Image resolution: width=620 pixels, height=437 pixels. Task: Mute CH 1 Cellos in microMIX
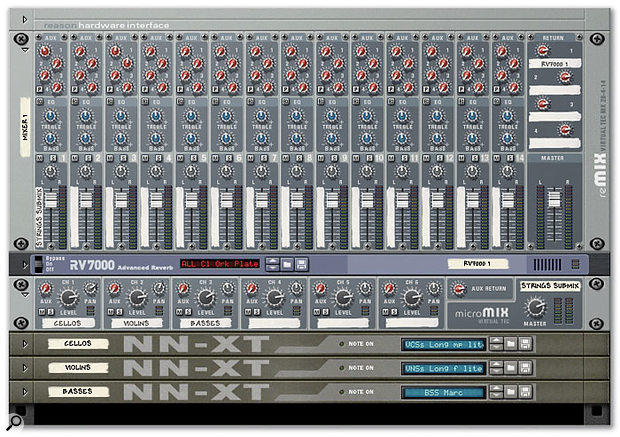click(42, 312)
